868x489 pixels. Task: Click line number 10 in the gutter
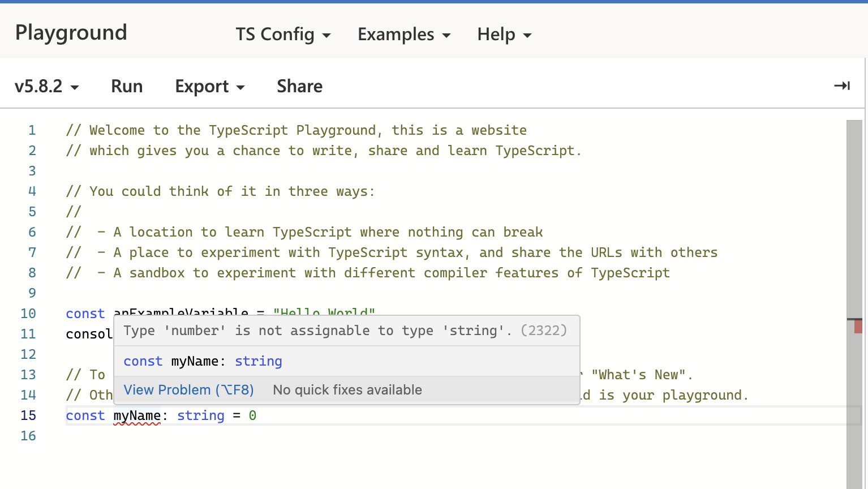tap(28, 314)
